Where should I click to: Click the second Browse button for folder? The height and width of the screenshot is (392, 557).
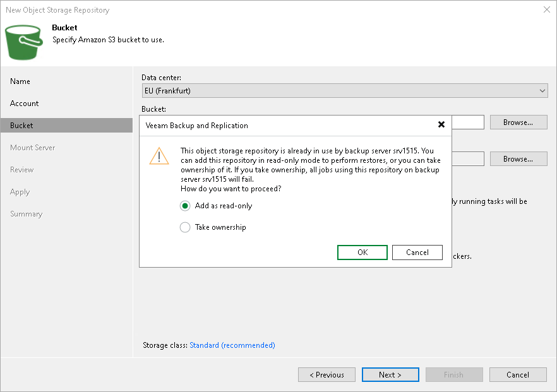[518, 159]
